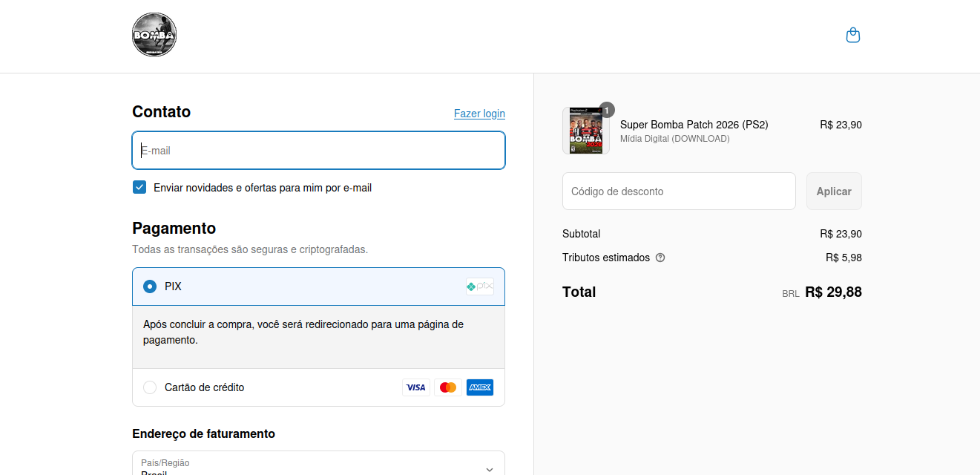
Task: Open the Super Bomba Patch 2026 thumbnail
Action: pos(586,131)
